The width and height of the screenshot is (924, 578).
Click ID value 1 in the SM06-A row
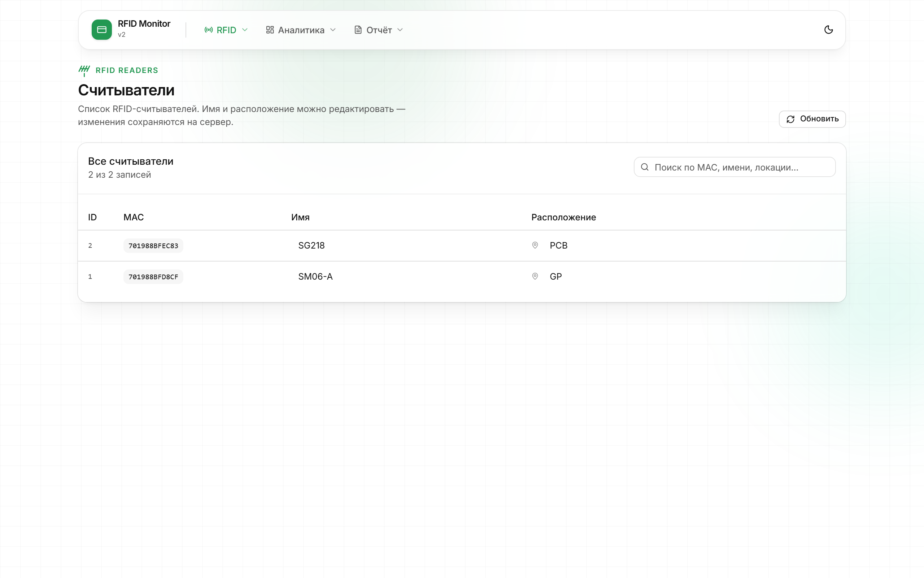(90, 276)
